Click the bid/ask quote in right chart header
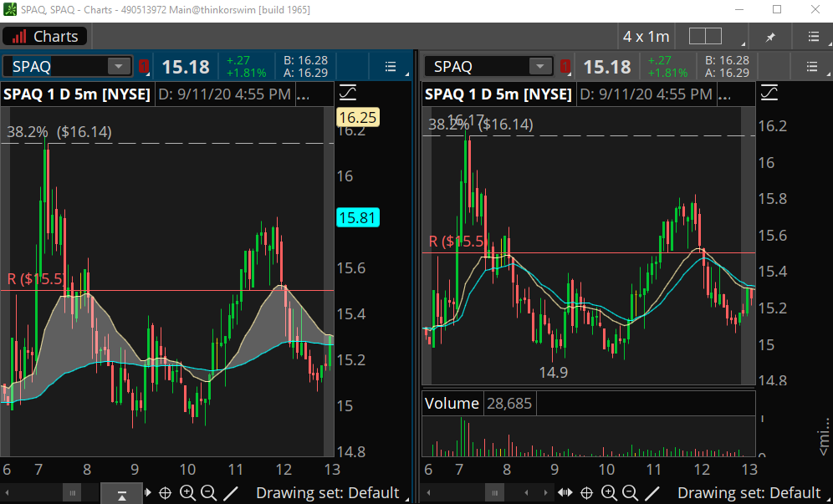 click(x=727, y=66)
